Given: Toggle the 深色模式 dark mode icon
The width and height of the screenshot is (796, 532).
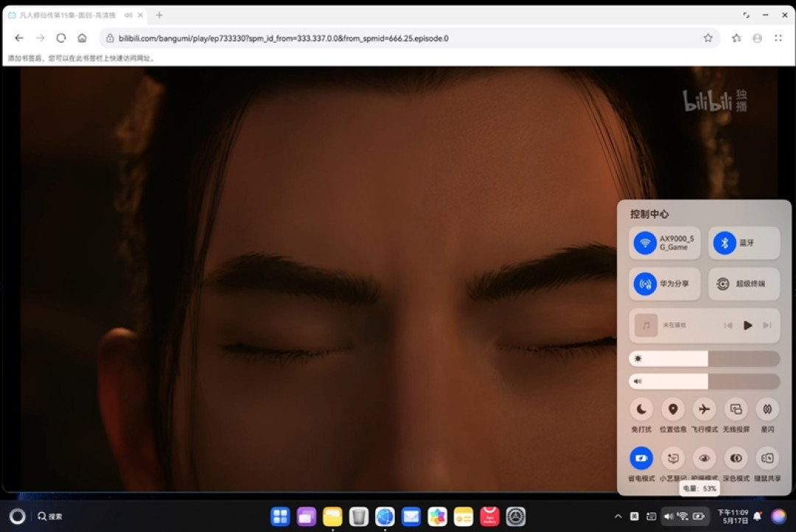Looking at the screenshot, I should tap(736, 458).
